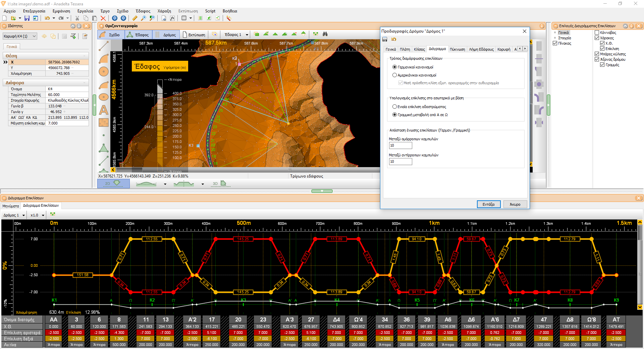Click save icon in road specifications dialog

(x=385, y=40)
